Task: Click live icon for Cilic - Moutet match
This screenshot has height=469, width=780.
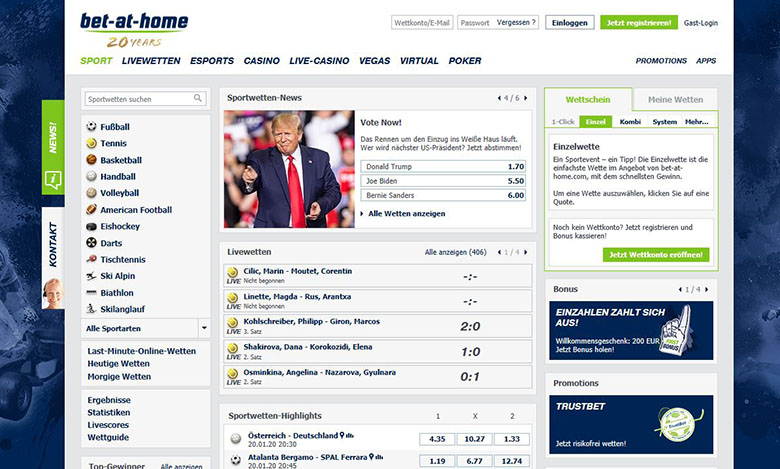Action: [232, 275]
